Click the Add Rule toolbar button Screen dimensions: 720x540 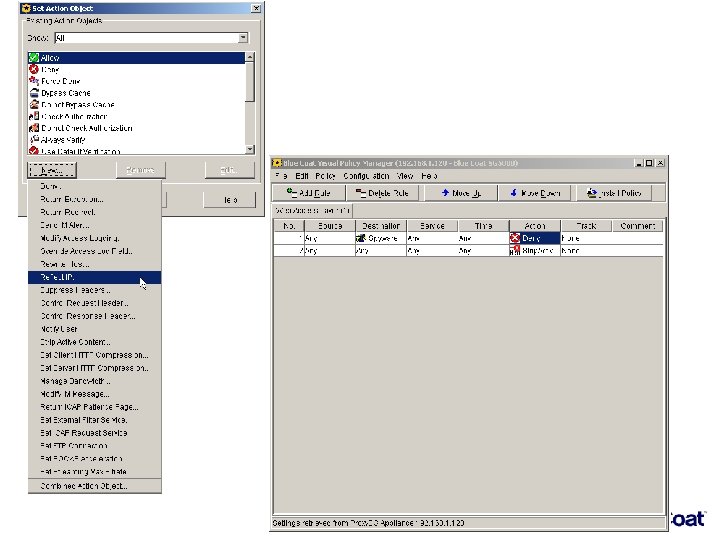[308, 193]
